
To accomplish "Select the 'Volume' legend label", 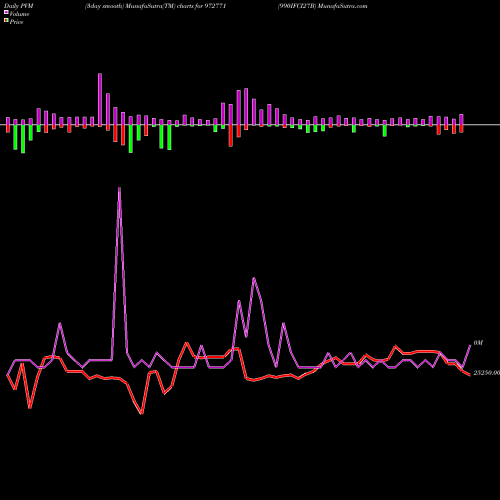I will tap(19, 14).
